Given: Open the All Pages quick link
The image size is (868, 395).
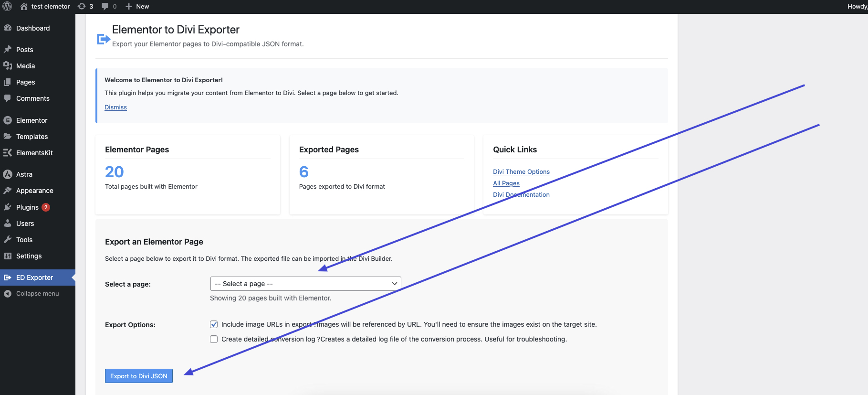Looking at the screenshot, I should pyautogui.click(x=506, y=183).
